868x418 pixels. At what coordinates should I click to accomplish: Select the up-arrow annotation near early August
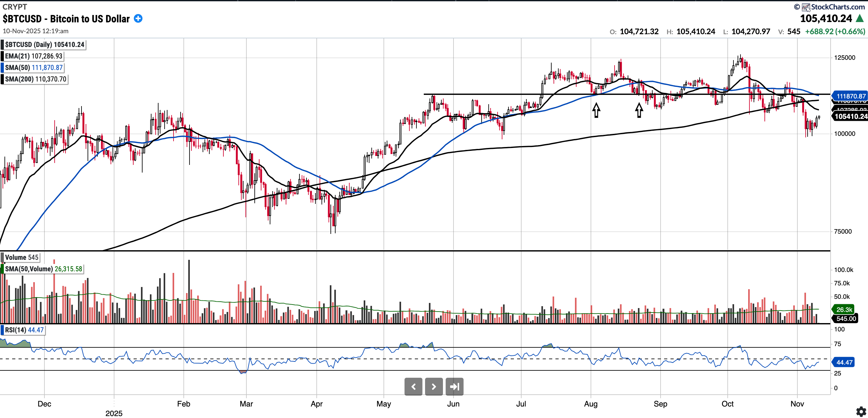click(x=596, y=110)
